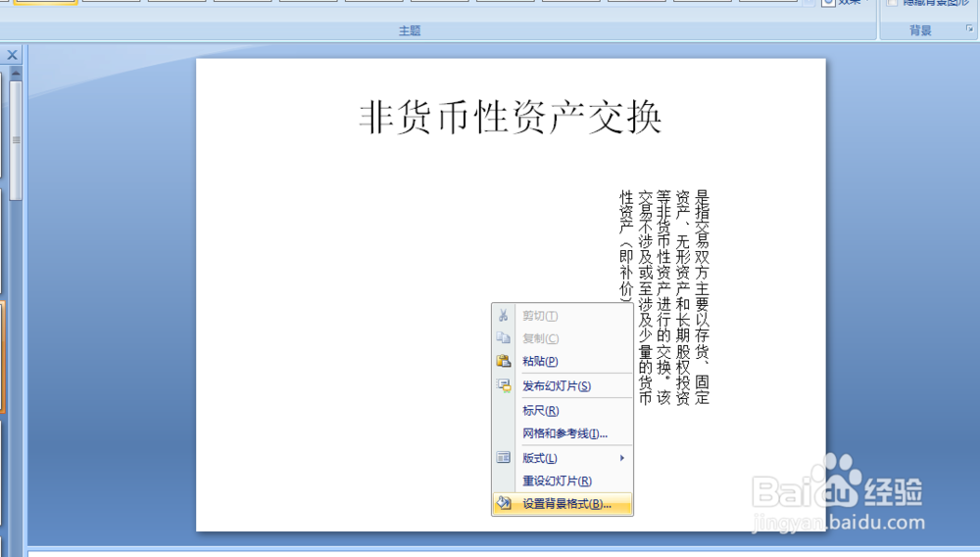
Task: Click the slide pane scrollbar handle
Action: pyautogui.click(x=16, y=140)
